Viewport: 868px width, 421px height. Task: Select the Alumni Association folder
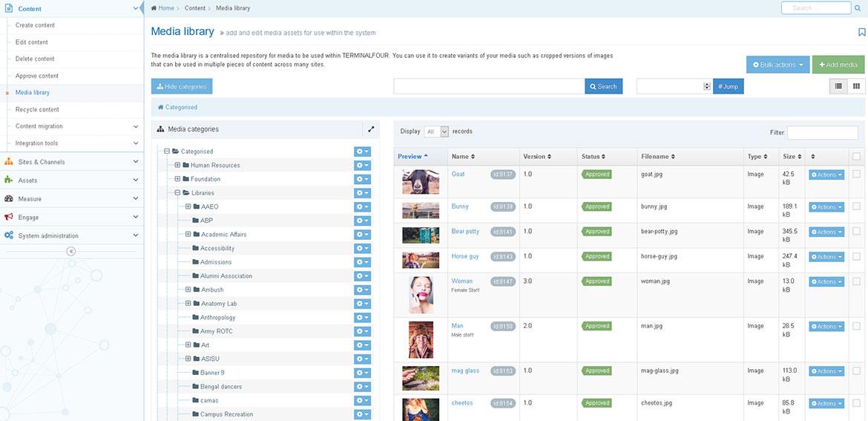click(x=226, y=276)
